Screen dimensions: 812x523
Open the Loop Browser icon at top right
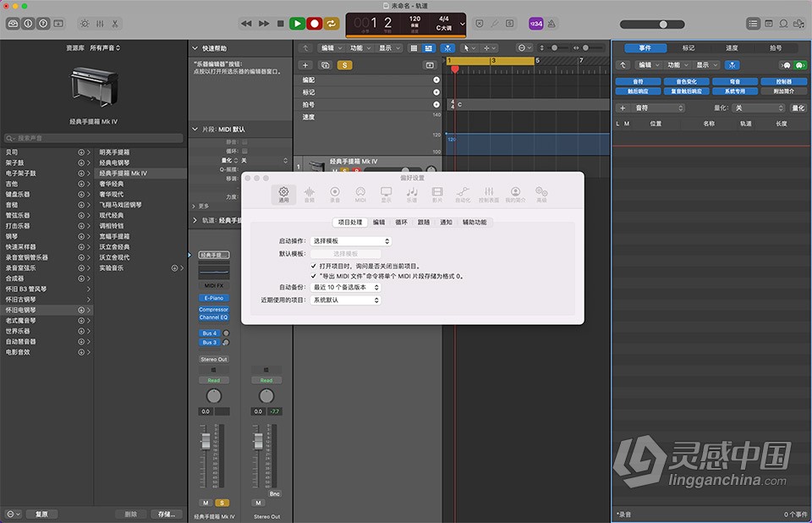click(x=784, y=24)
